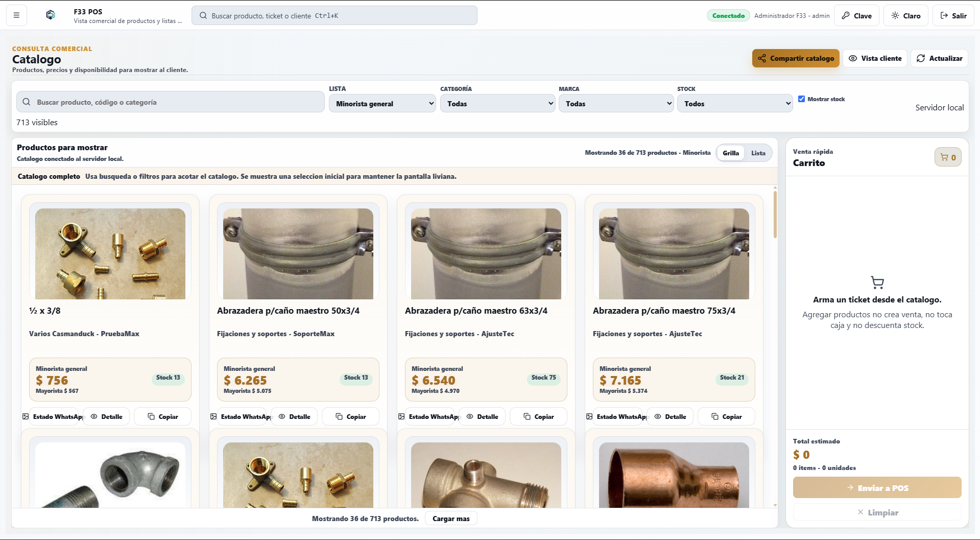Open the cart icon showing 0

click(x=948, y=157)
